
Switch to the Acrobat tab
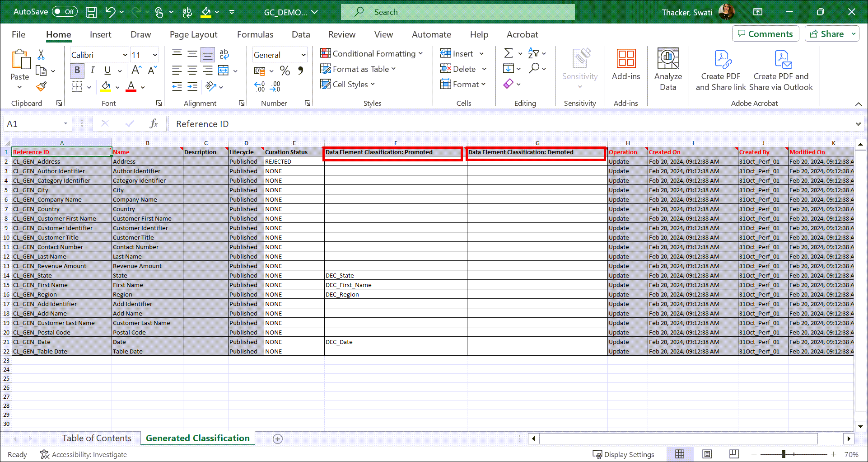[x=522, y=34]
